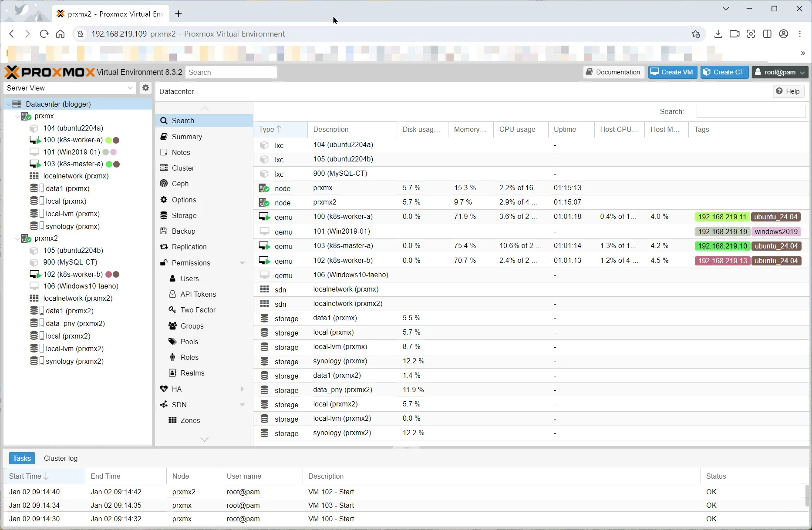Click the resource table Search field
The height and width of the screenshot is (530, 812).
pos(751,111)
